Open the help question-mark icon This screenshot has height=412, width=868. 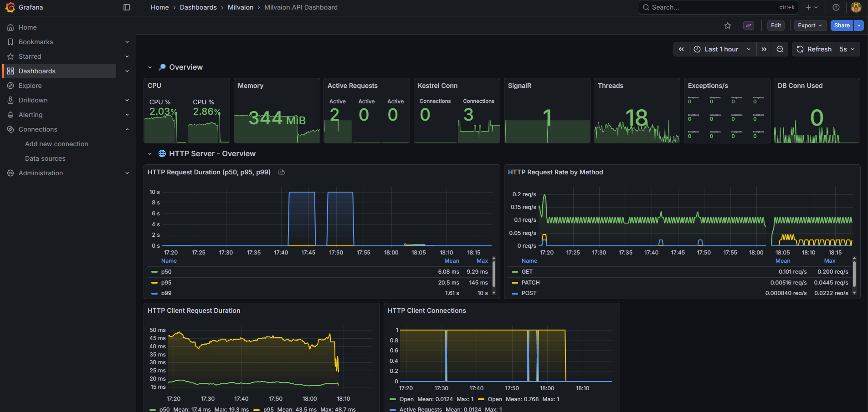click(836, 7)
